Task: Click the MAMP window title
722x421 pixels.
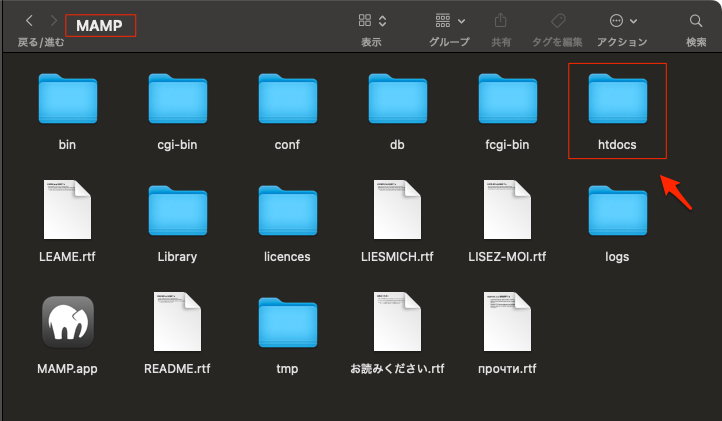Action: 100,24
